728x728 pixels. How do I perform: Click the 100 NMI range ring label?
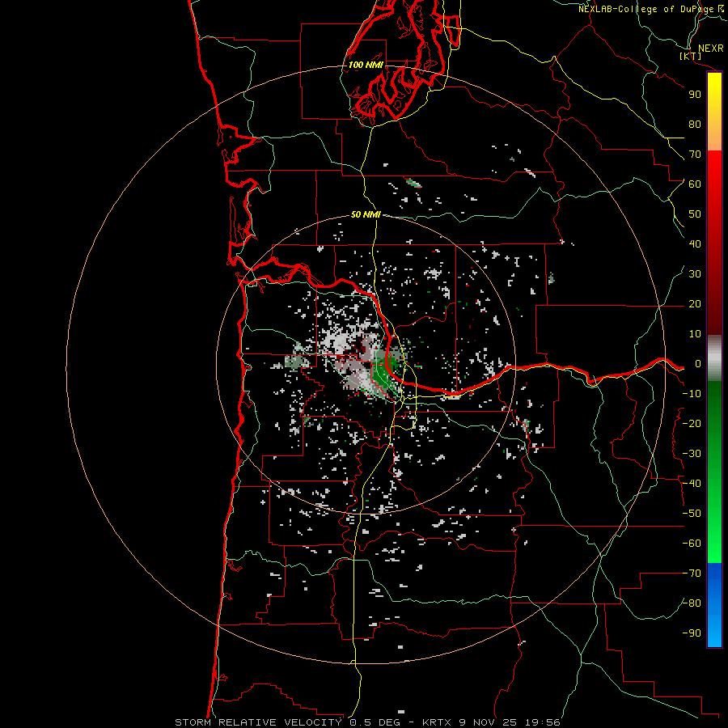(x=366, y=65)
